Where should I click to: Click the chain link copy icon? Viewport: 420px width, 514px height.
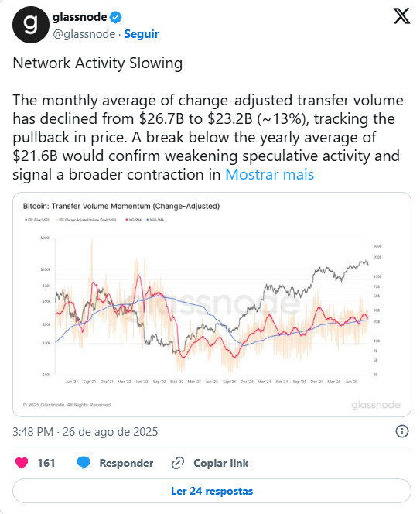coord(178,463)
